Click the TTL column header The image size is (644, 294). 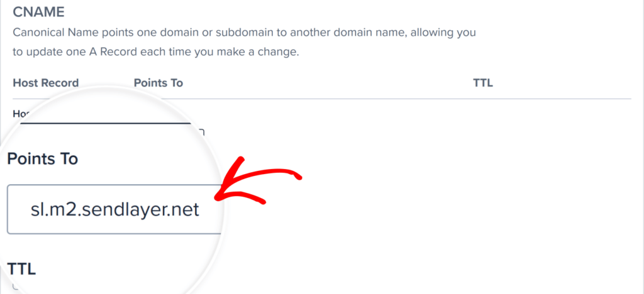tap(482, 83)
